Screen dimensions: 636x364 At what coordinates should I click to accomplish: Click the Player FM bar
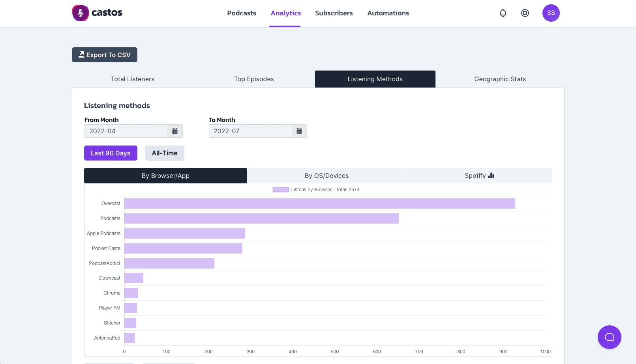point(131,308)
